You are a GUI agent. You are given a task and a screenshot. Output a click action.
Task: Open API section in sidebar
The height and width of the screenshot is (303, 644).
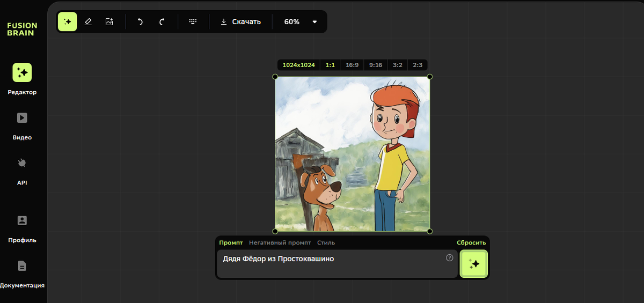22,171
